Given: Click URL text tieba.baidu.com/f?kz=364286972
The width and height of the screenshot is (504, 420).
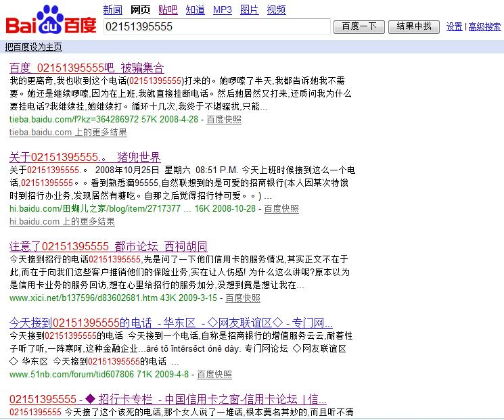Looking at the screenshot, I should point(74,119).
